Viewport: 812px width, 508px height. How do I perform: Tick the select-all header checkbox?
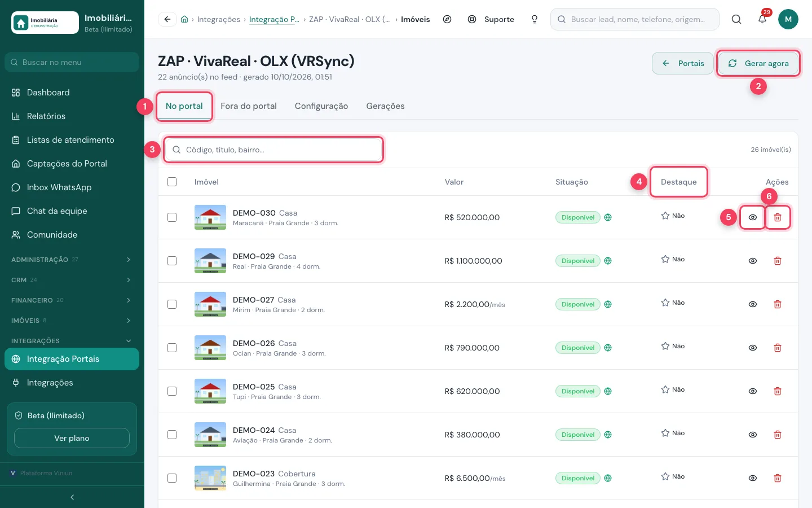(172, 182)
